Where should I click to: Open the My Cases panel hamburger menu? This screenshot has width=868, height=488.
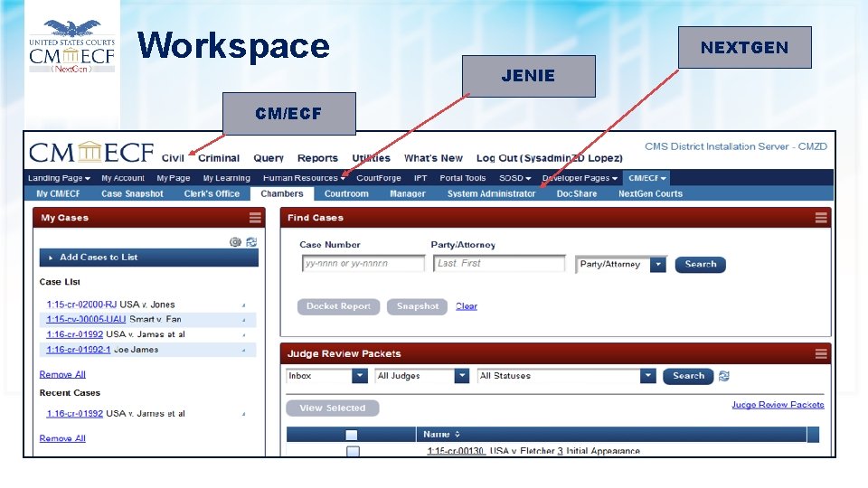point(255,218)
